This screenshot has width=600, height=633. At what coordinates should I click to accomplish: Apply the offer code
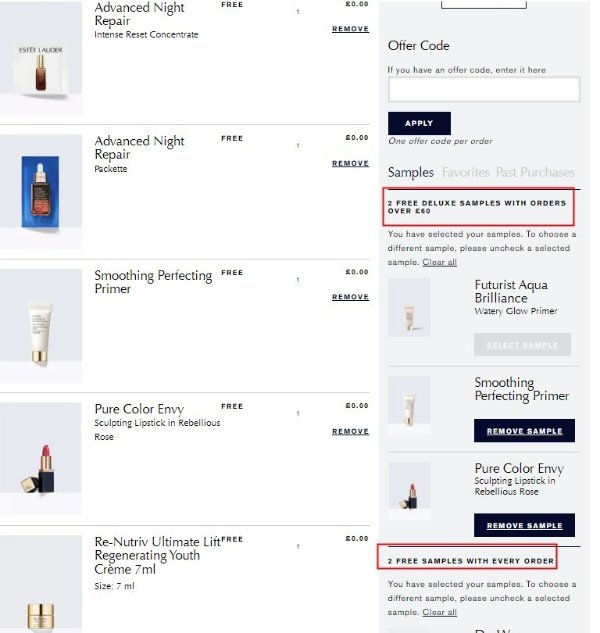pos(419,123)
